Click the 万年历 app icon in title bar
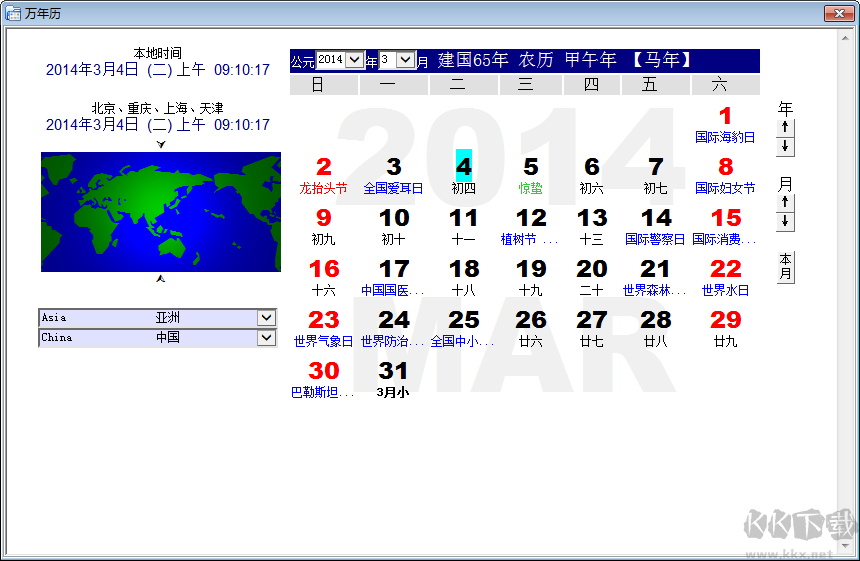The height and width of the screenshot is (561, 860). click(x=13, y=13)
